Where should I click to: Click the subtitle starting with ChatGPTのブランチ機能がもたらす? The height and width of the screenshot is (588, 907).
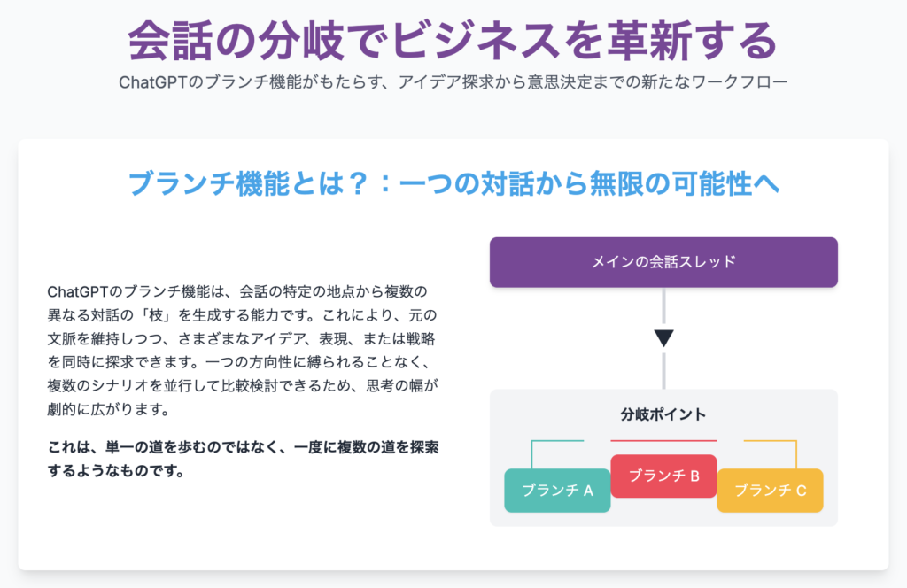pyautogui.click(x=453, y=83)
